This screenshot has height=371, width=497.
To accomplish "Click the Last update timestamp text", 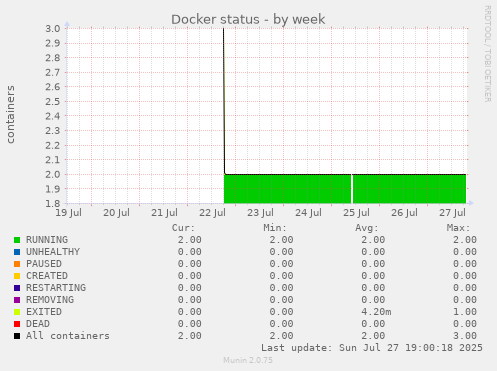I will (x=372, y=348).
